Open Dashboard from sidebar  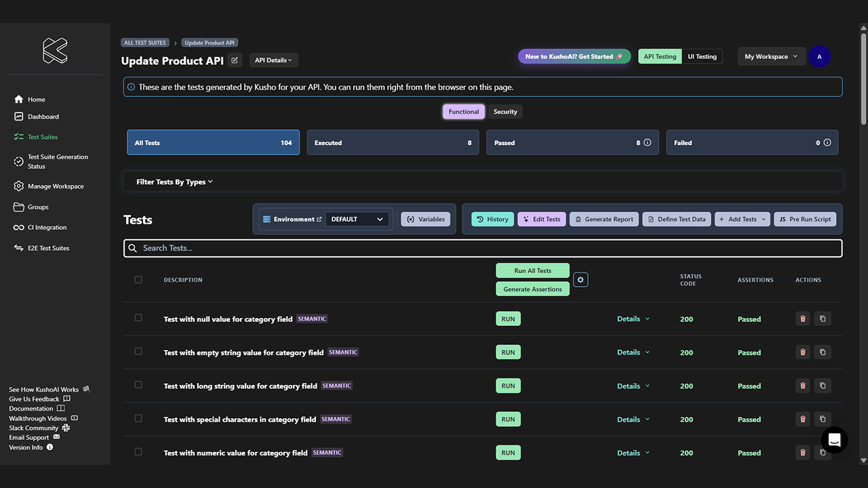37,117
